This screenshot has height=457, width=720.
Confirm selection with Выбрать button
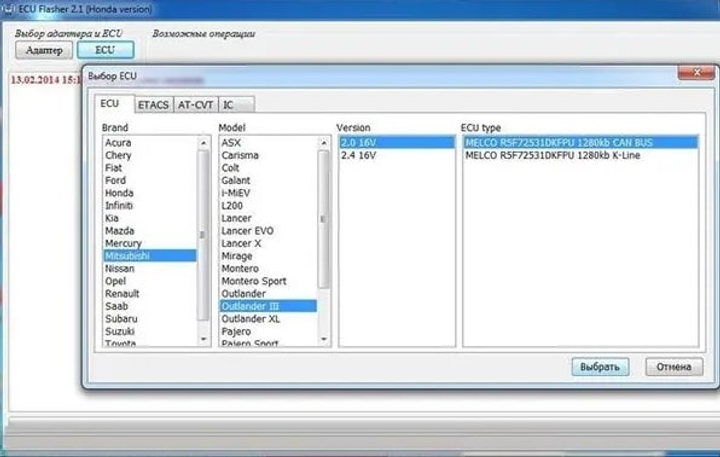(600, 367)
